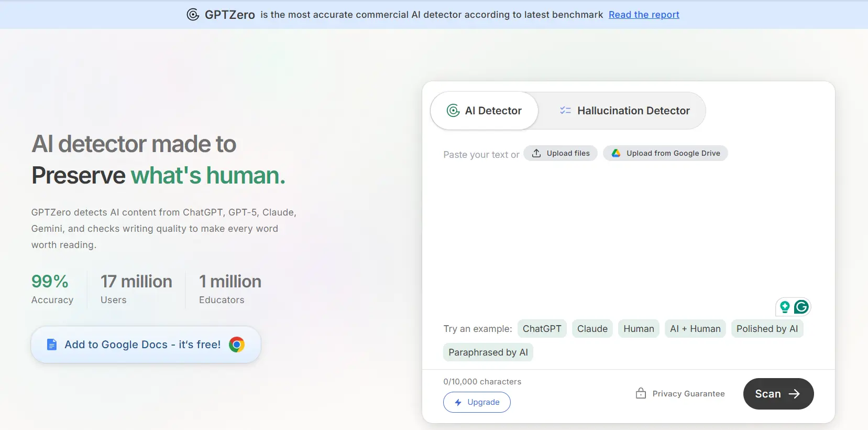Click the lightning bolt icon on Upgrade
The height and width of the screenshot is (430, 868).
coord(458,402)
